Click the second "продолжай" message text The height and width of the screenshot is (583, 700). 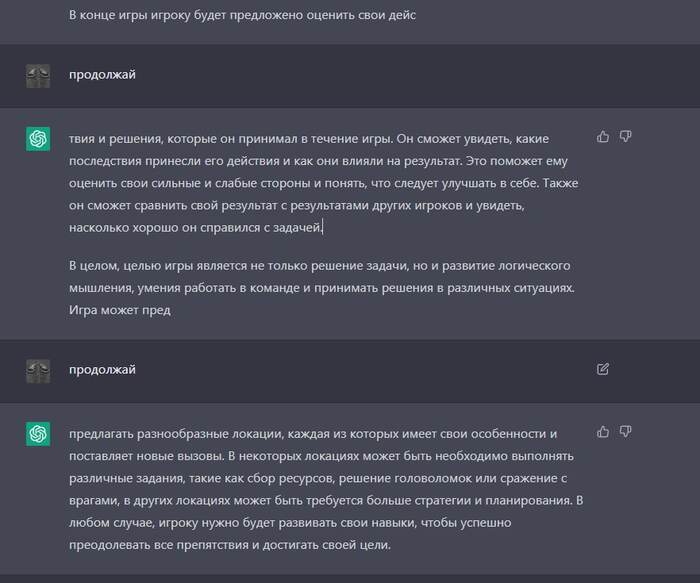coord(102,369)
